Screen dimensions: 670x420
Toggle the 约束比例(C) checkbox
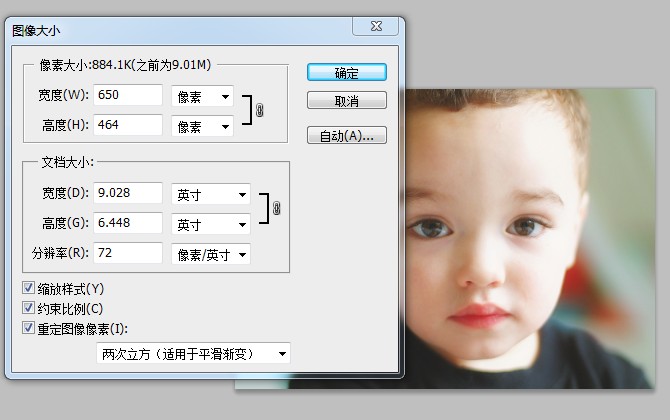tap(28, 308)
